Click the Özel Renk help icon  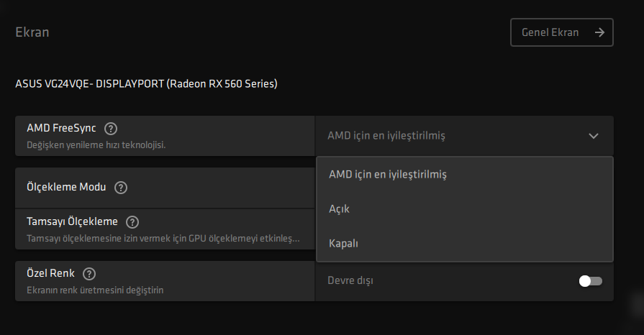pyautogui.click(x=89, y=274)
